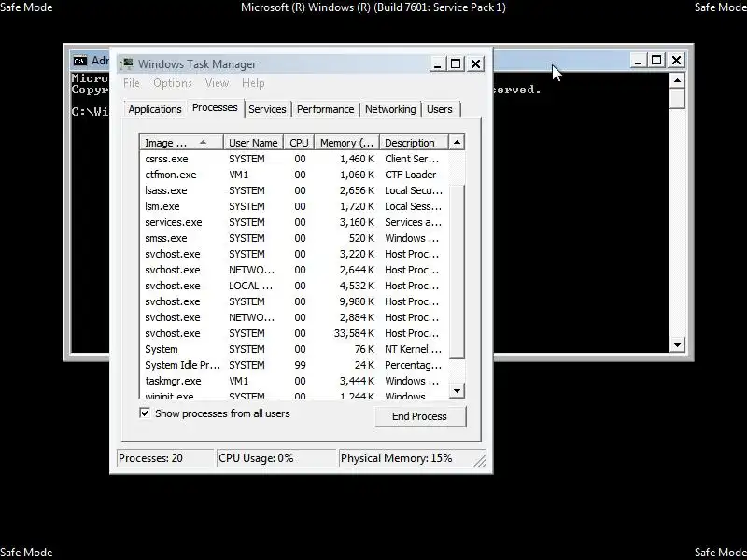Select the lsm.exe process
Viewport: 747px width, 560px height.
click(294, 206)
